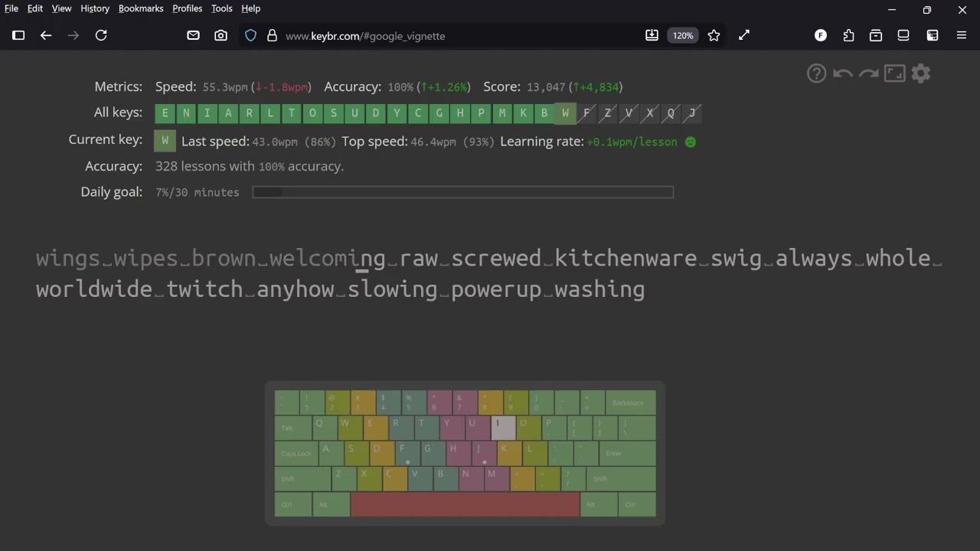Click the undo arrow icon near help
The image size is (980, 551).
coord(842,73)
